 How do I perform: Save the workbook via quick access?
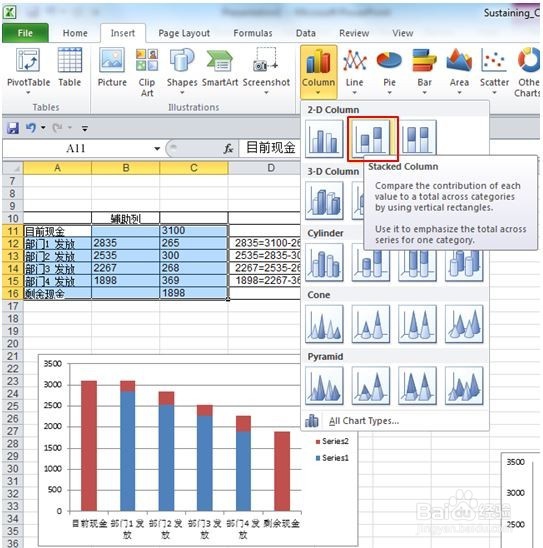13,128
